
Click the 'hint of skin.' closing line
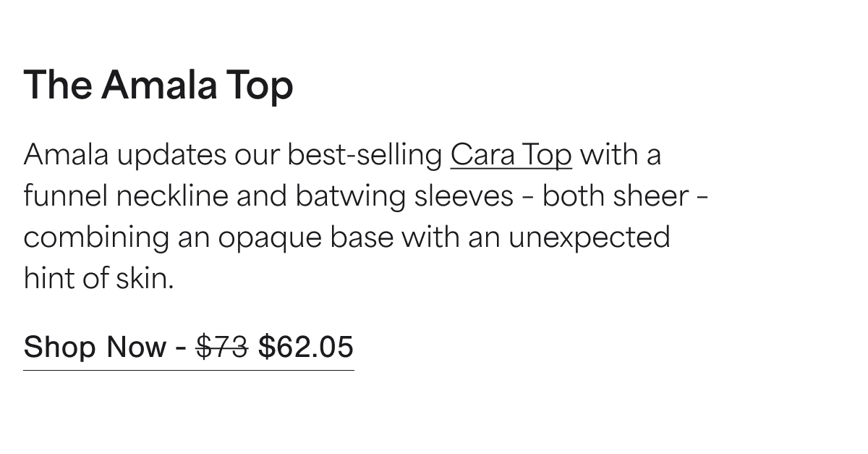coord(99,279)
